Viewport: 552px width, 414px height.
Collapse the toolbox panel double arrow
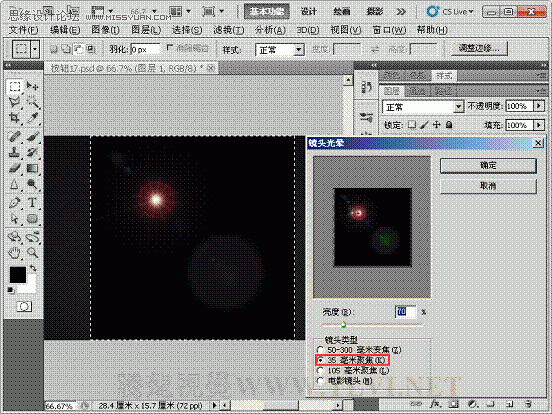pyautogui.click(x=8, y=65)
